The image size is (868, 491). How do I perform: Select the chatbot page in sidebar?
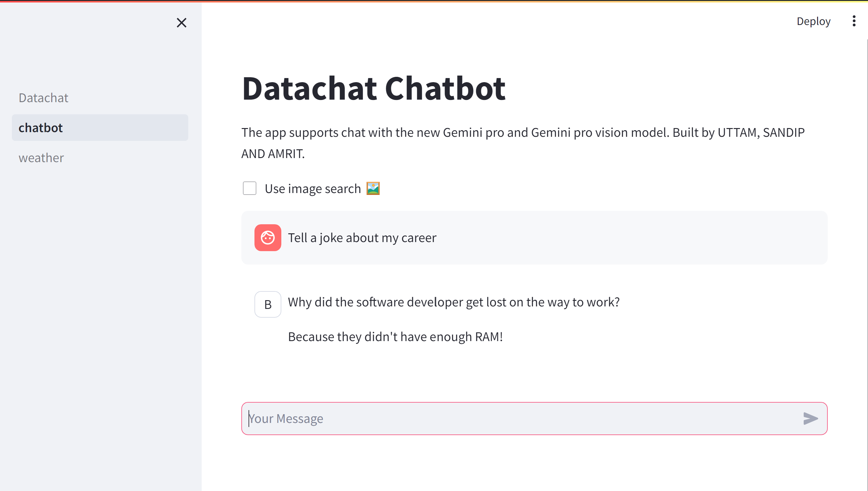pos(100,128)
